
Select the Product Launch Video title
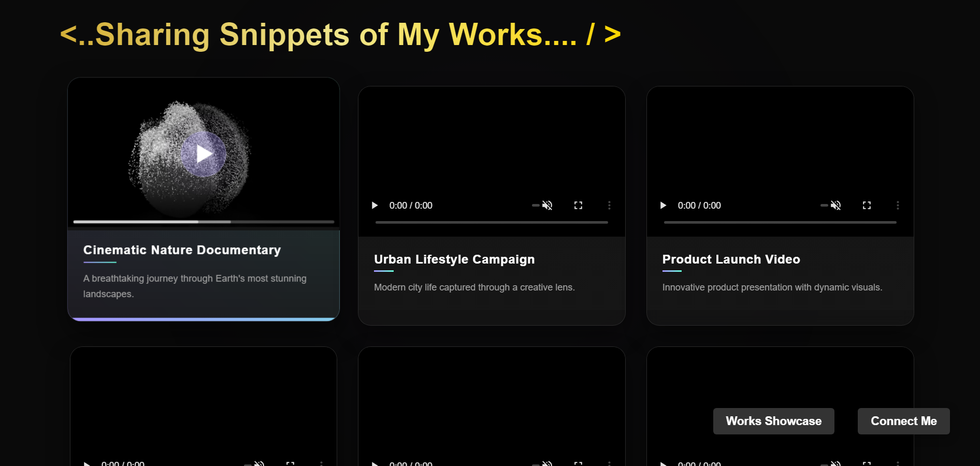731,259
